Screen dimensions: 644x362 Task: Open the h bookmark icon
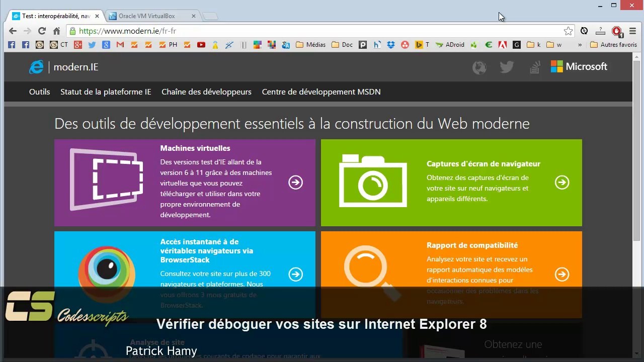[377, 45]
